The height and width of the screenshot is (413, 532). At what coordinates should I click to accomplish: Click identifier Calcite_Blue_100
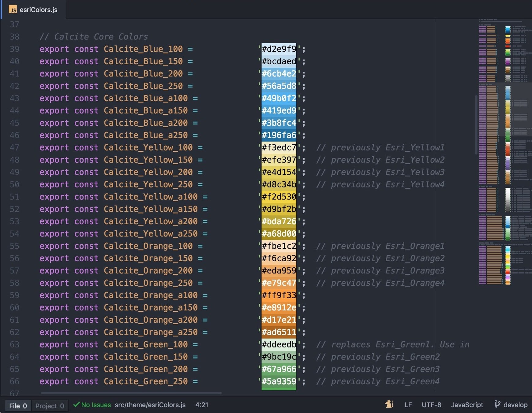[143, 49]
